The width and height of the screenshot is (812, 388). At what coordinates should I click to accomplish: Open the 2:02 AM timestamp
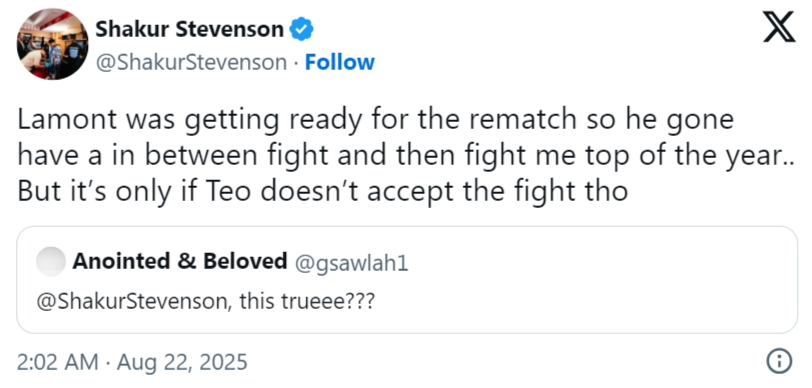pyautogui.click(x=57, y=362)
